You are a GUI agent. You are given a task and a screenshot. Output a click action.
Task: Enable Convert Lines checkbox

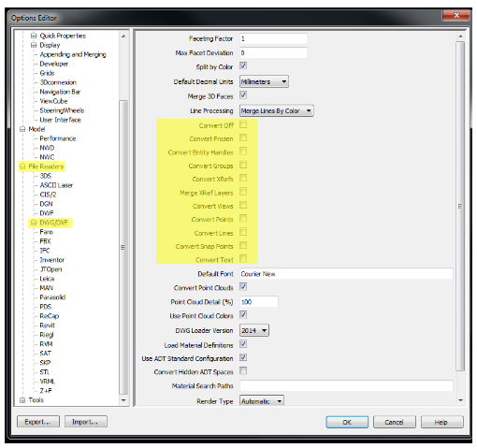[x=243, y=232]
